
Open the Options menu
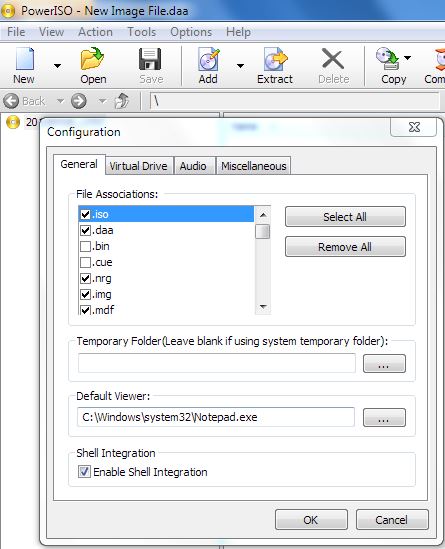pyautogui.click(x=191, y=32)
